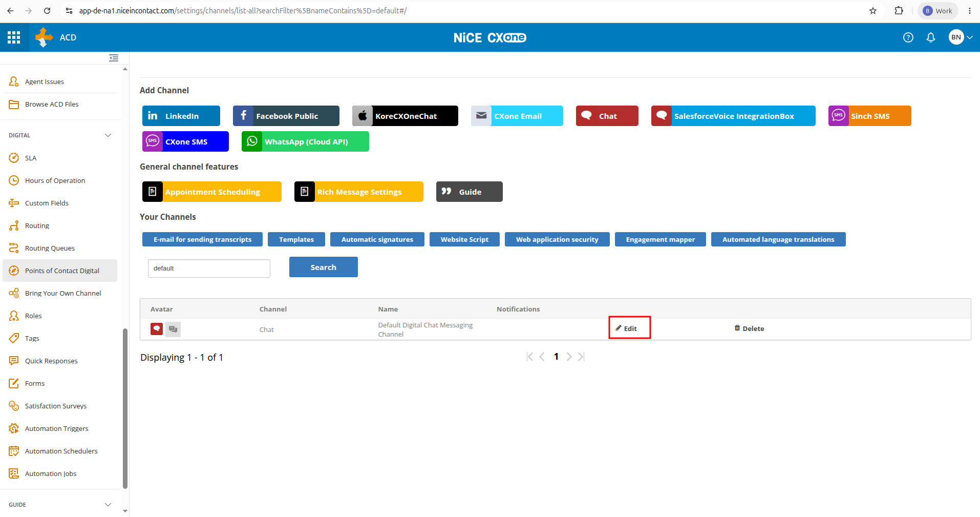Image resolution: width=980 pixels, height=517 pixels.
Task: Expand the GUIDE sidebar section
Action: (x=108, y=505)
